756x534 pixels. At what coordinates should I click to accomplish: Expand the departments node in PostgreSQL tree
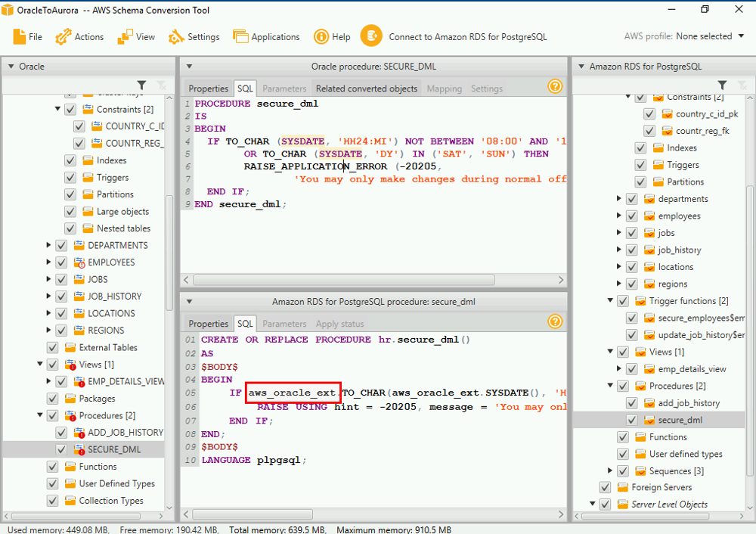click(618, 198)
